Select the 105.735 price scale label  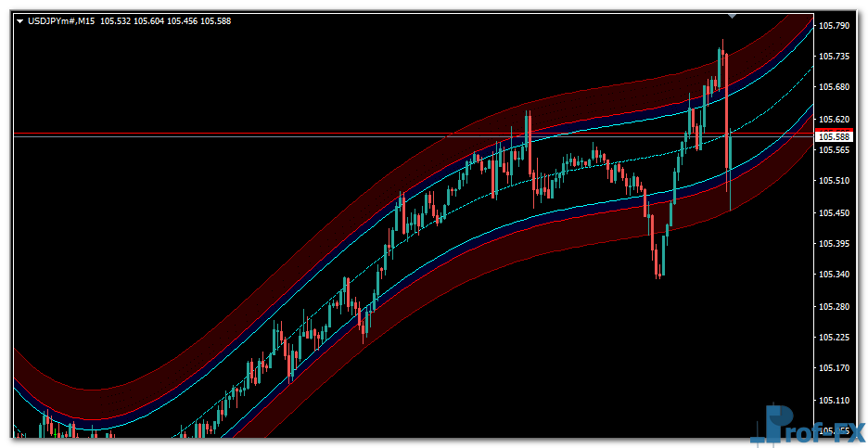pyautogui.click(x=835, y=57)
